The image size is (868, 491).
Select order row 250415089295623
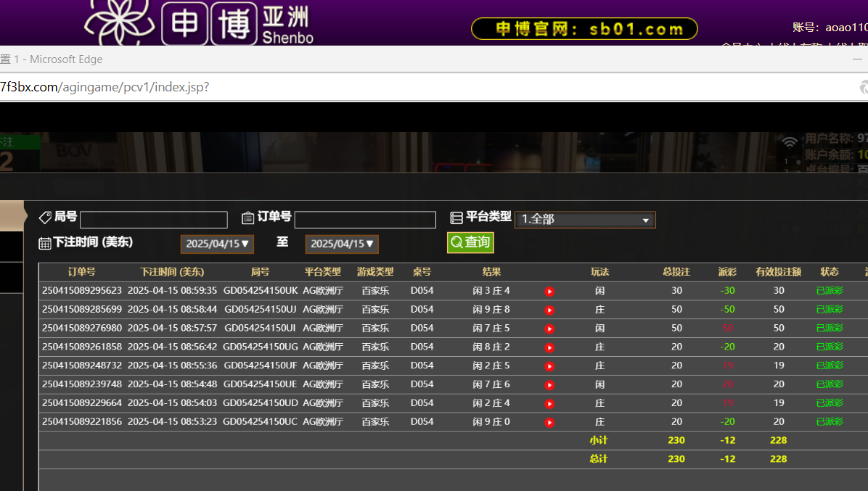tap(82, 291)
